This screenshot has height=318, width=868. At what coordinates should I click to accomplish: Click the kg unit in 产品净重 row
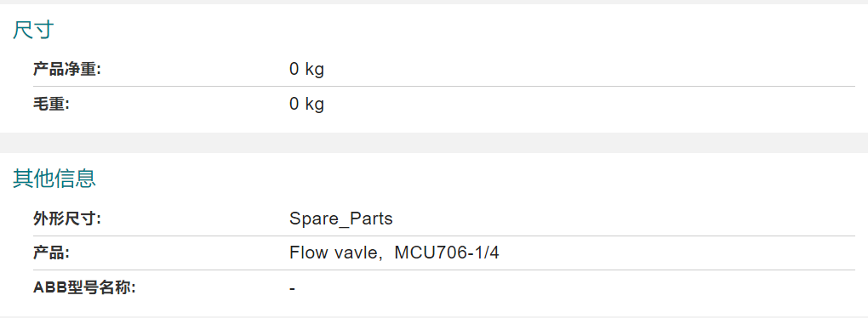coord(315,71)
